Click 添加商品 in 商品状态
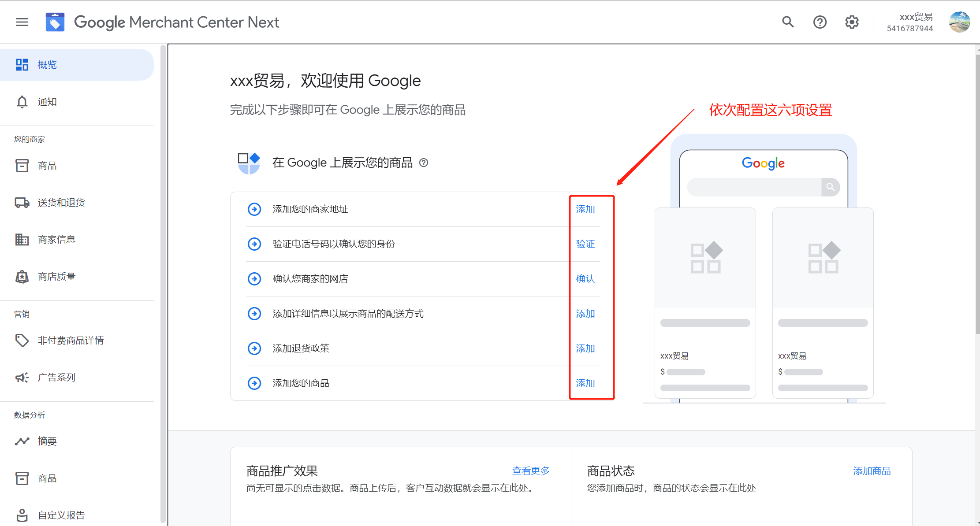 [x=872, y=471]
